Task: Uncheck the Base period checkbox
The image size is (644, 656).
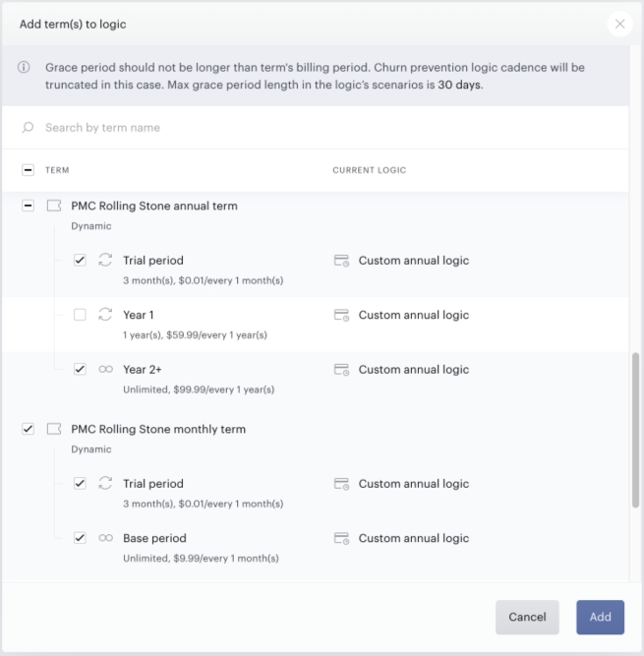Action: pos(80,538)
